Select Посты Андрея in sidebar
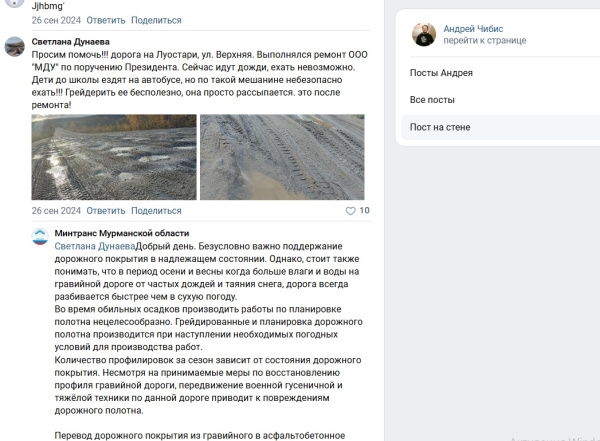 pos(441,73)
